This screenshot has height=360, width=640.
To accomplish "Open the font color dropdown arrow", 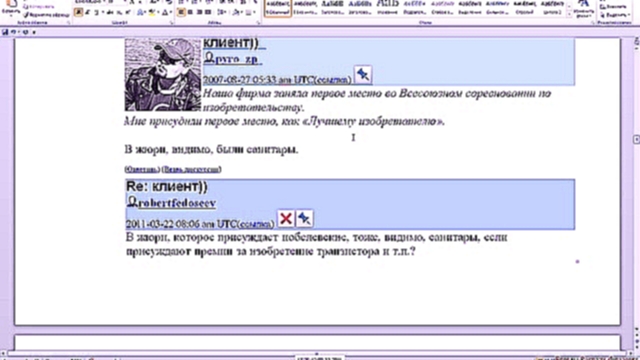I will click(170, 13).
